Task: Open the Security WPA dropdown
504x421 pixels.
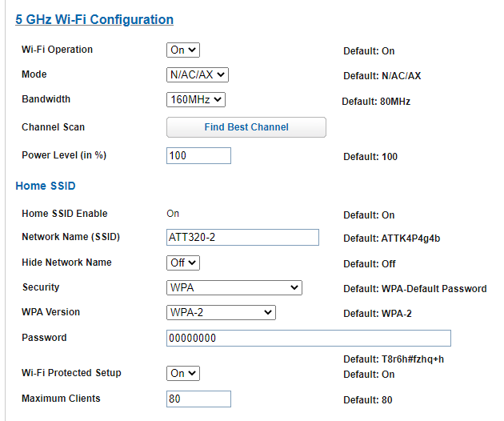Action: pyautogui.click(x=234, y=288)
